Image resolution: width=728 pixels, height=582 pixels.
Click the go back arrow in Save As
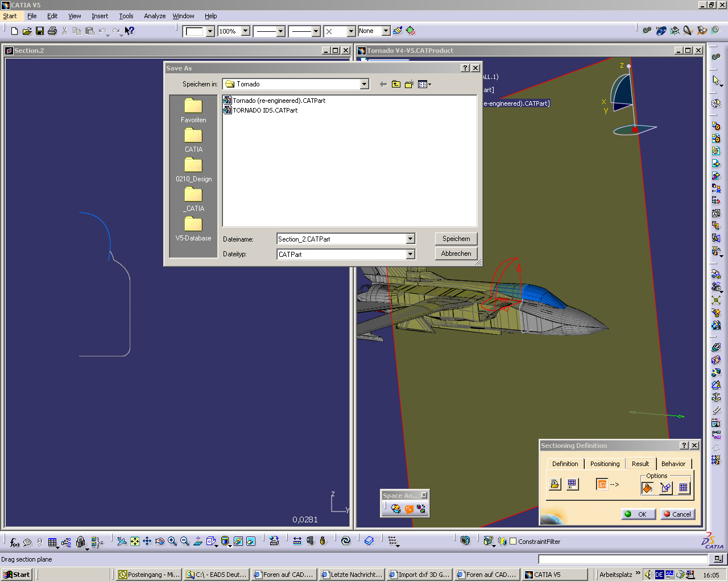pyautogui.click(x=383, y=84)
